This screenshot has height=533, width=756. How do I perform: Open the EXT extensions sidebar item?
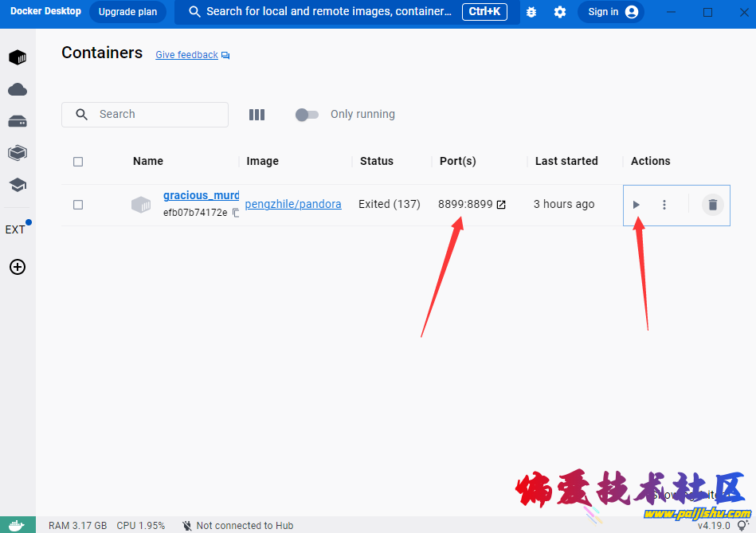pyautogui.click(x=15, y=229)
